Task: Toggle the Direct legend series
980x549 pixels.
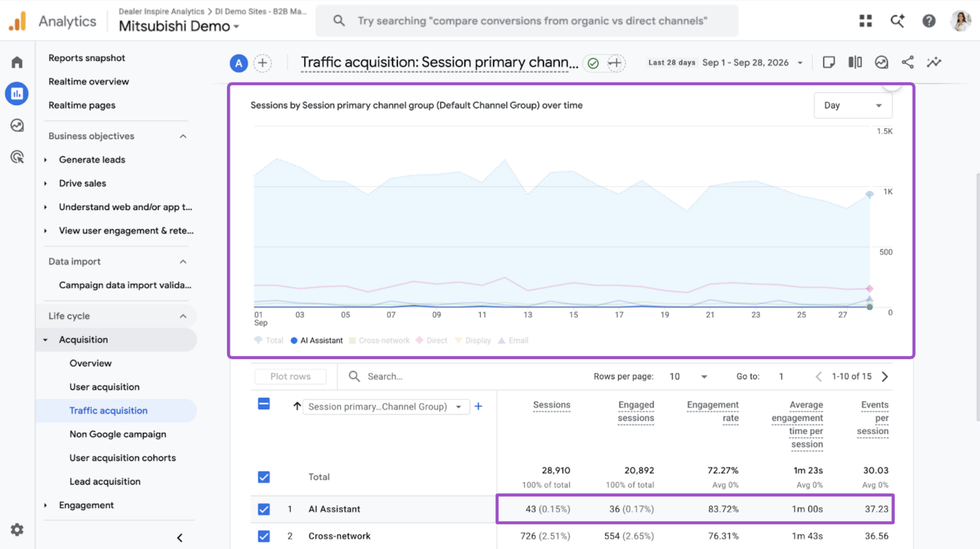Action: click(x=432, y=340)
